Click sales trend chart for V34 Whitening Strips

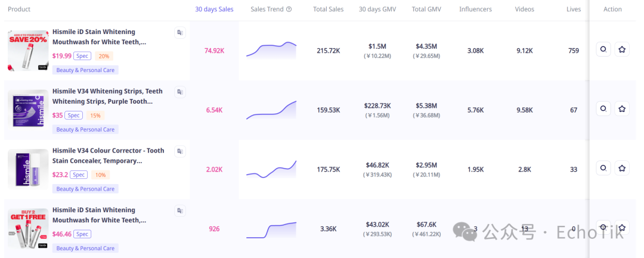tap(271, 110)
